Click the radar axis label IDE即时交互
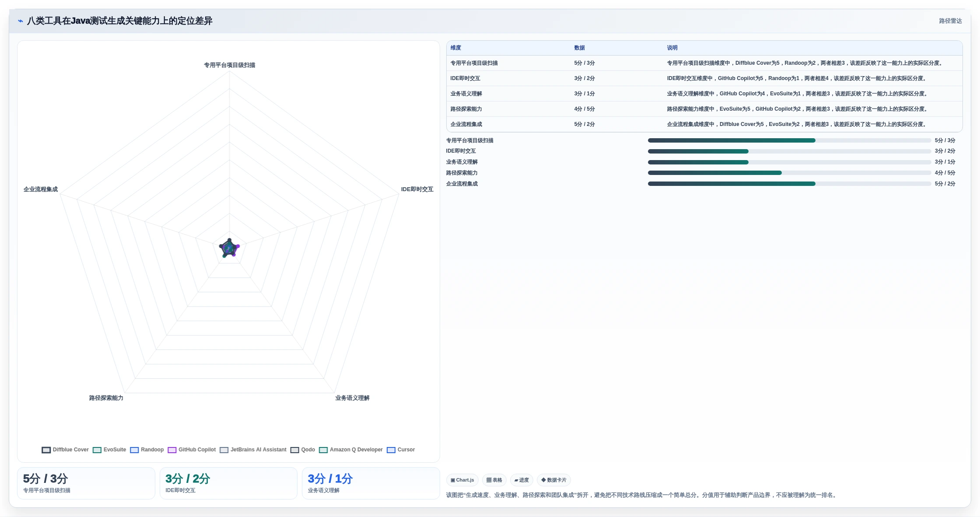980x517 pixels. tap(417, 189)
